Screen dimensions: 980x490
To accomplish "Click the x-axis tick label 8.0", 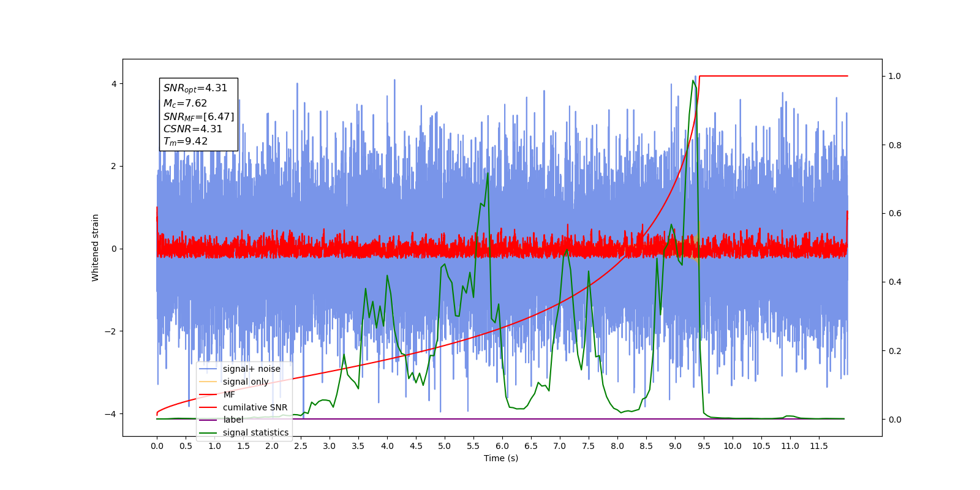I will click(x=617, y=446).
